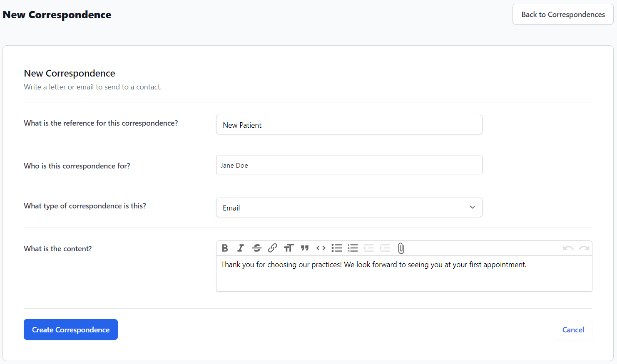Insert a block quote

[x=305, y=248]
